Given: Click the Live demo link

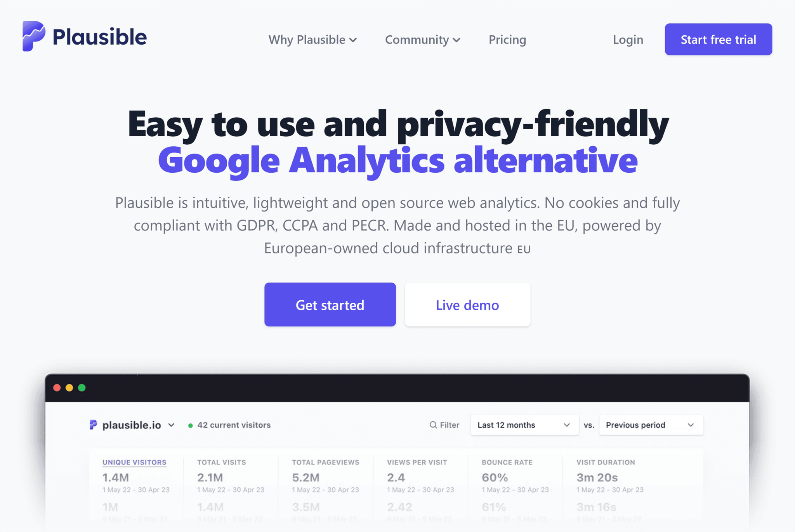Looking at the screenshot, I should (x=467, y=305).
